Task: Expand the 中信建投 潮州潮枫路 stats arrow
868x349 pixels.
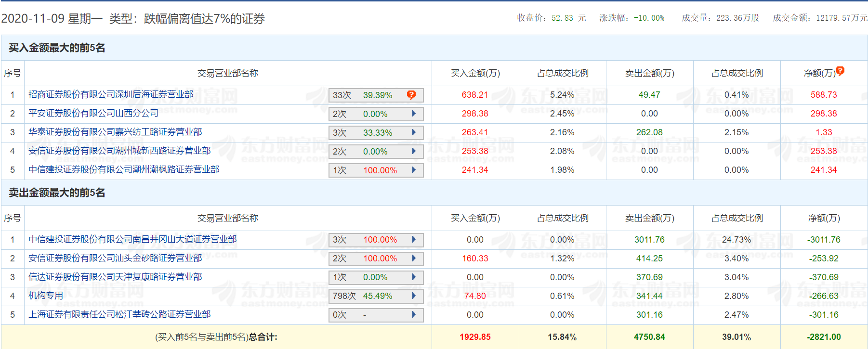Action: (414, 170)
